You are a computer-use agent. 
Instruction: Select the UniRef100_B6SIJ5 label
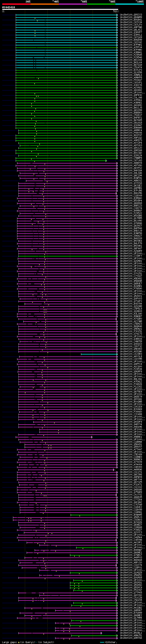pos(131,108)
